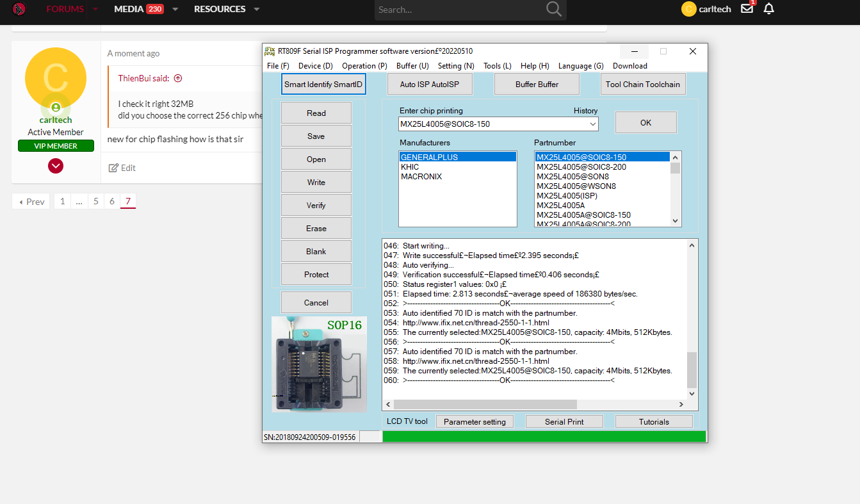Click the Blank button

click(316, 251)
